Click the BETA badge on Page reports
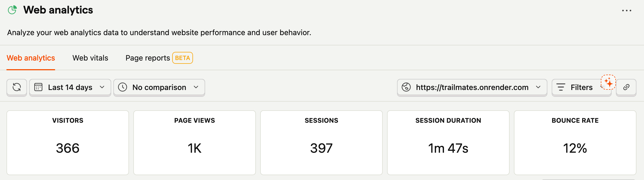Screen dimensions: 644x180 183,58
